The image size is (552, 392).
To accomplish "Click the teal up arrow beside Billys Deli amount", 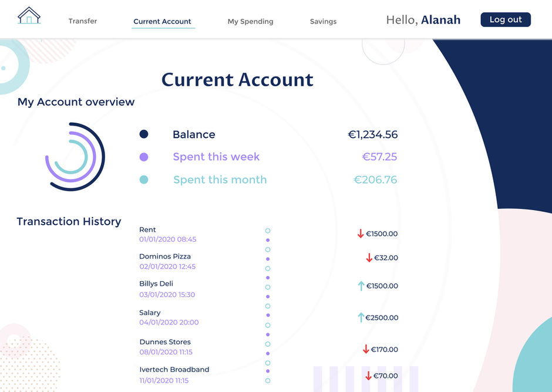I will tap(361, 286).
